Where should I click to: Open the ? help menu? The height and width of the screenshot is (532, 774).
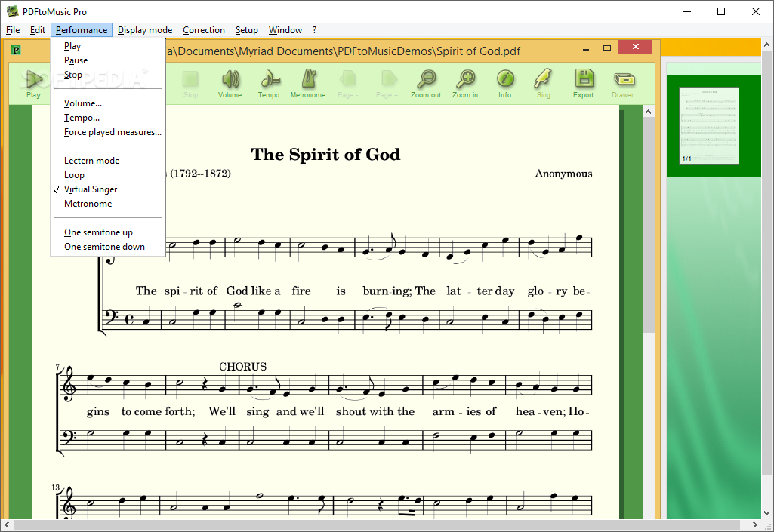[x=314, y=30]
